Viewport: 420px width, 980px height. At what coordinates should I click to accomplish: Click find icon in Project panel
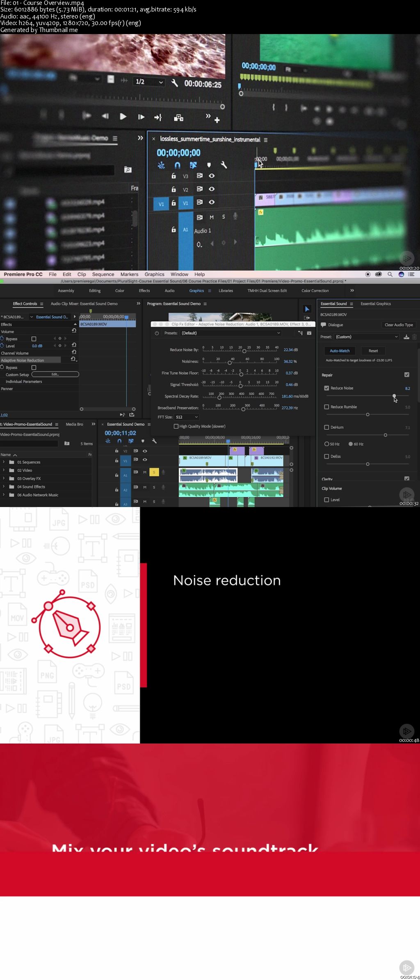coord(67,443)
